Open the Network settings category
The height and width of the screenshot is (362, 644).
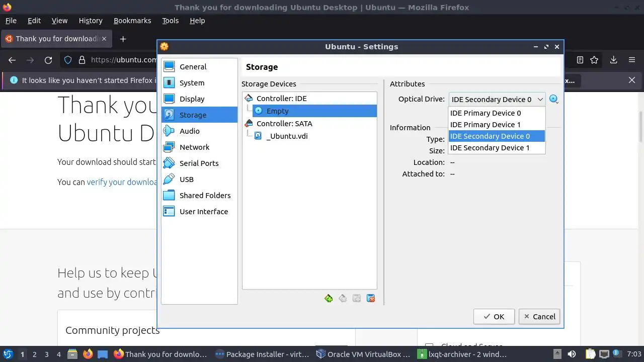tap(199, 147)
